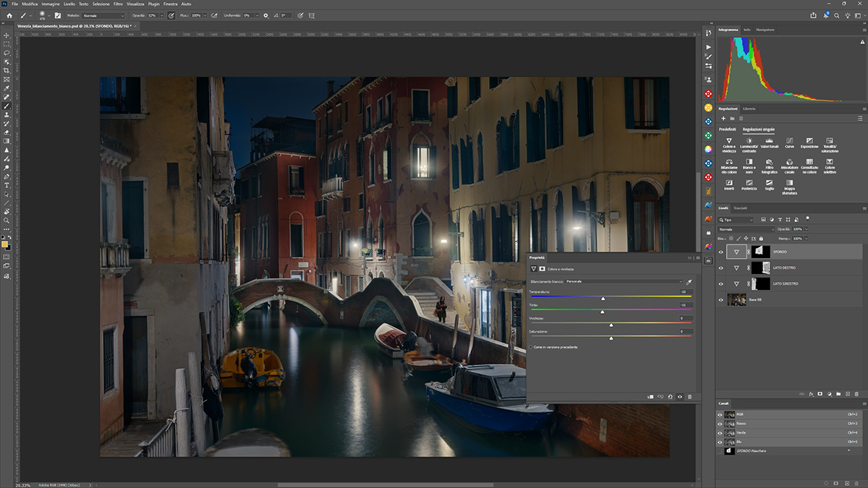Click the white balance eyedropper in Proprietà
Screen dimensions: 868x488
click(689, 281)
